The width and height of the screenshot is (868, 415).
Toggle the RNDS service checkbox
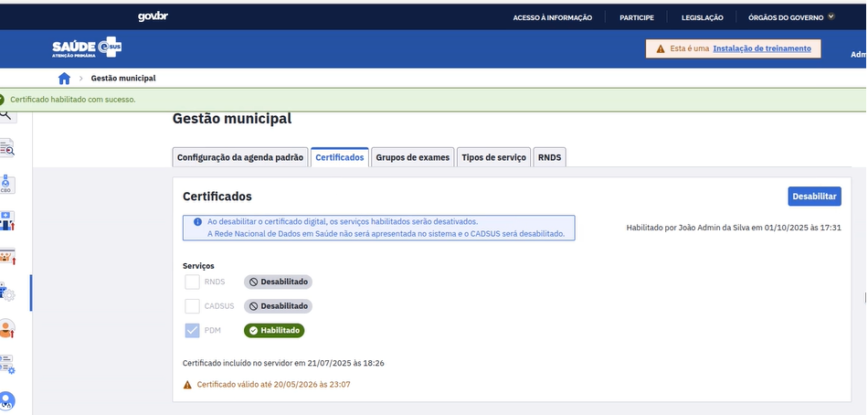[x=192, y=282]
